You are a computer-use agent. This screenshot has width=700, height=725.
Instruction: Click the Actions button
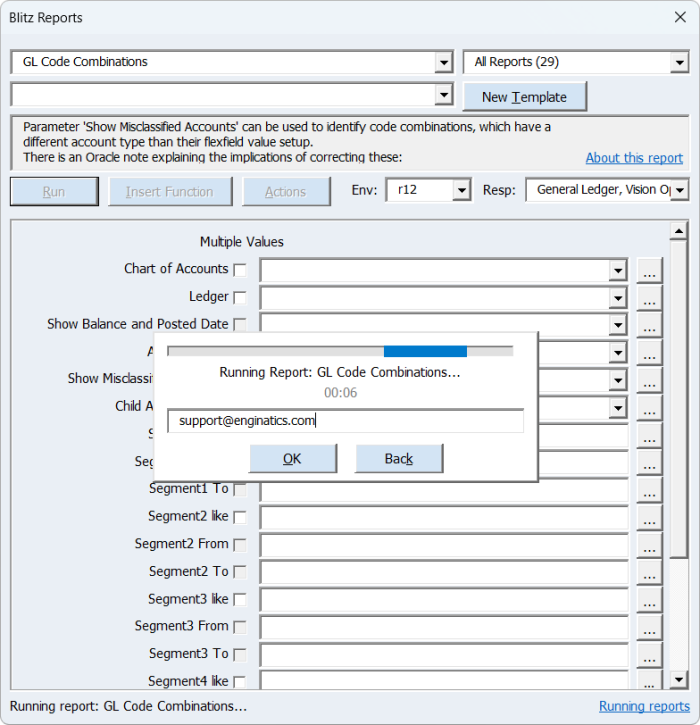click(x=286, y=191)
